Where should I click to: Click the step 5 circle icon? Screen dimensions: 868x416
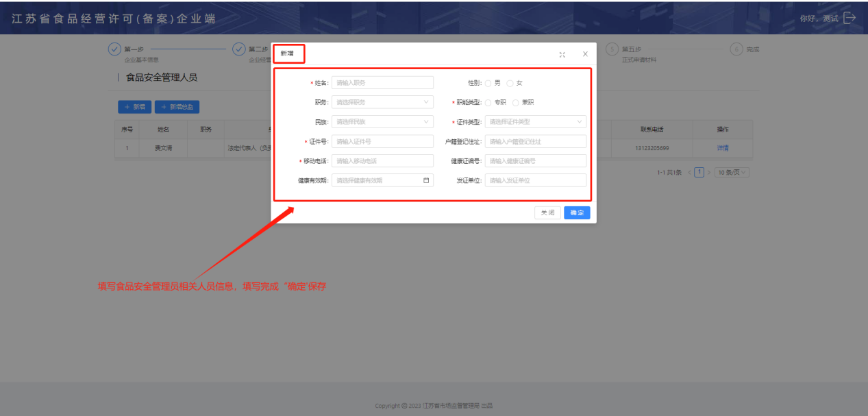612,49
